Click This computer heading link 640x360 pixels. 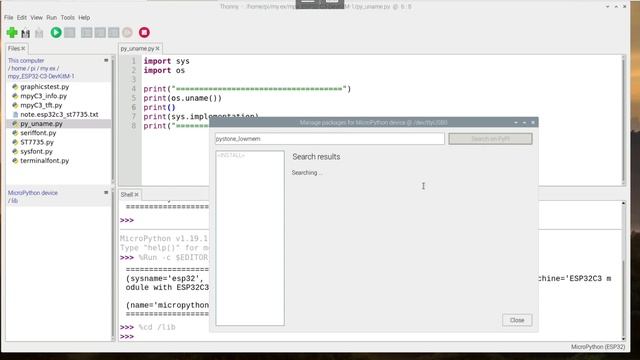coord(26,60)
